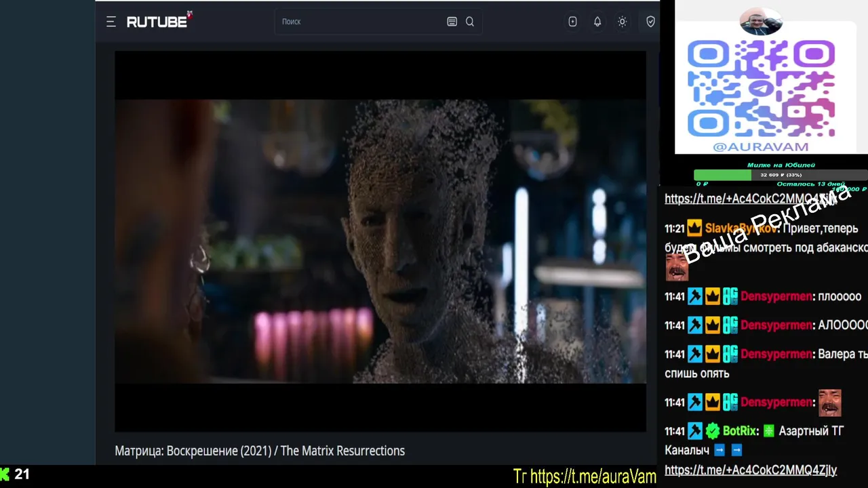Click the magnifier search icon
The image size is (868, 488).
[470, 22]
